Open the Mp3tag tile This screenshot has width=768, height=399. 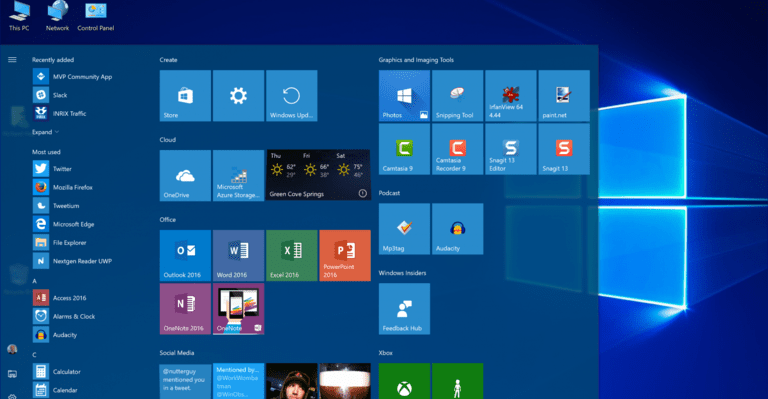point(404,229)
